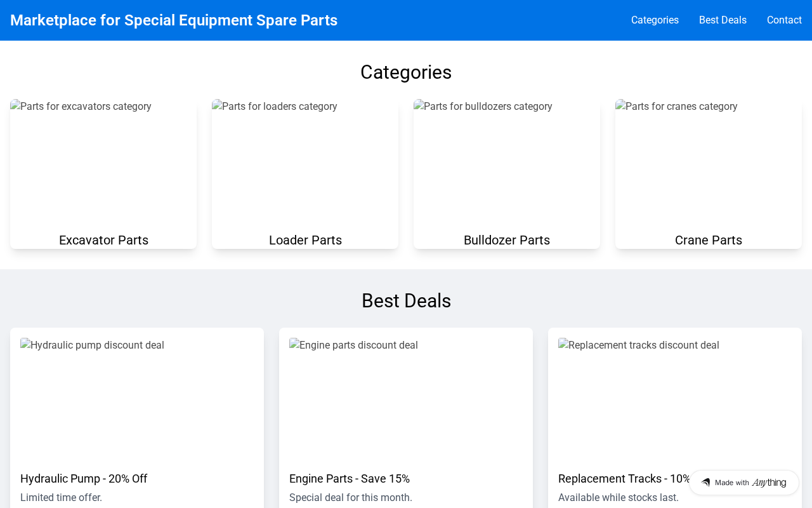Open the Crane Parts card title
The height and width of the screenshot is (508, 812).
[709, 240]
